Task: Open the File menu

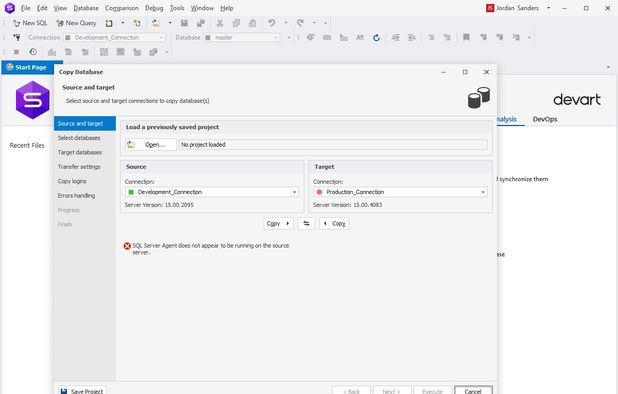Action: point(26,8)
